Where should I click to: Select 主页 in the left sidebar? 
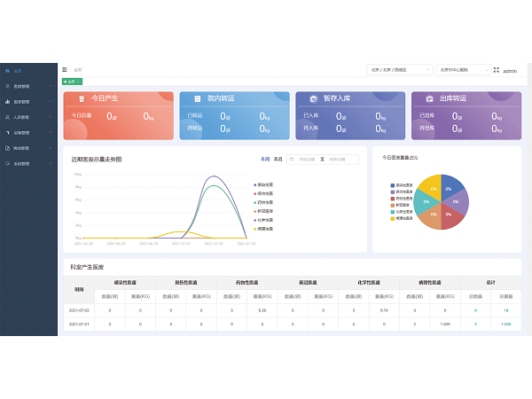(x=18, y=70)
